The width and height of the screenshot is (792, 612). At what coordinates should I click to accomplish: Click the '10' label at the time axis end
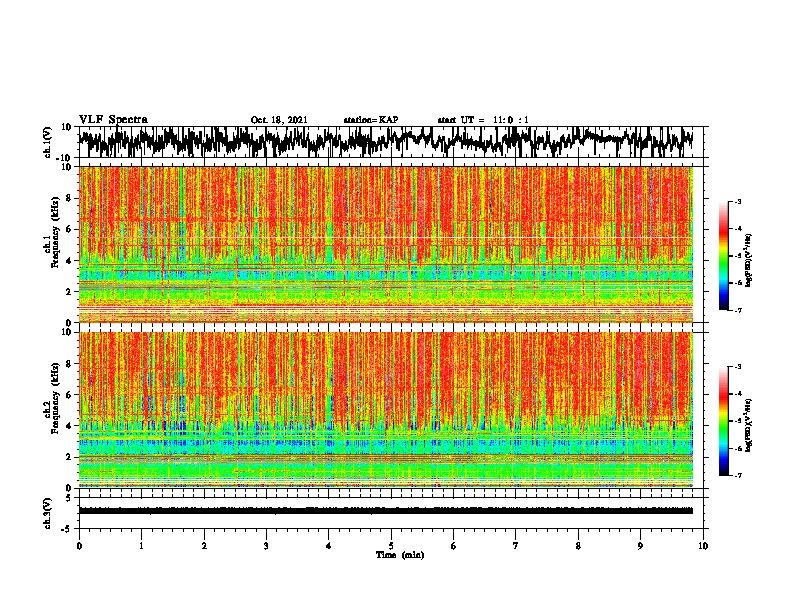tap(703, 546)
